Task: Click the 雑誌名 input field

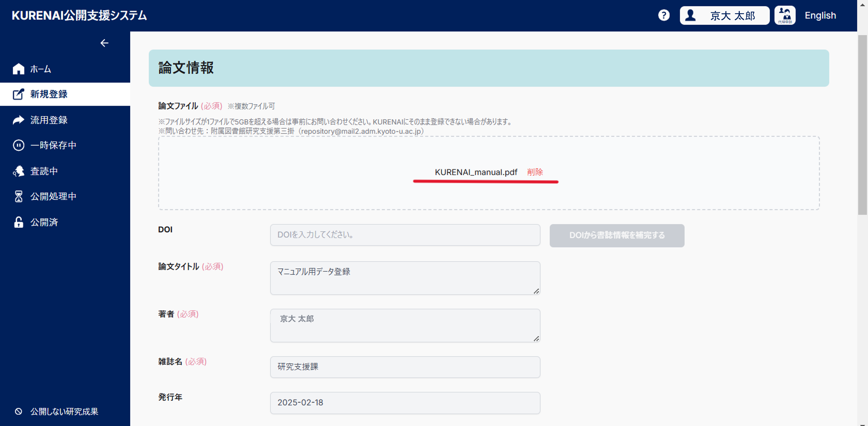Action: point(405,367)
